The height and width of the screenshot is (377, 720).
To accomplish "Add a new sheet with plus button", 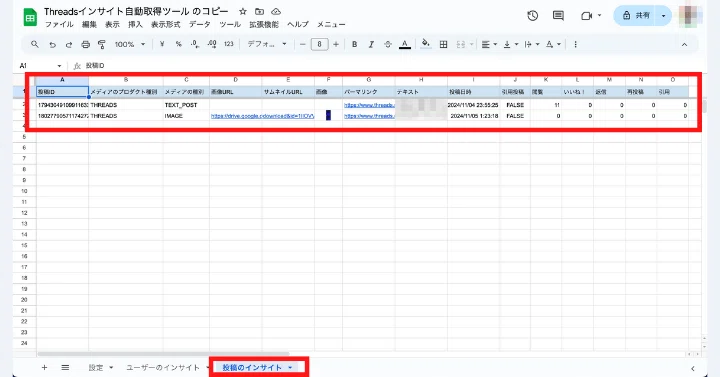I will [45, 367].
